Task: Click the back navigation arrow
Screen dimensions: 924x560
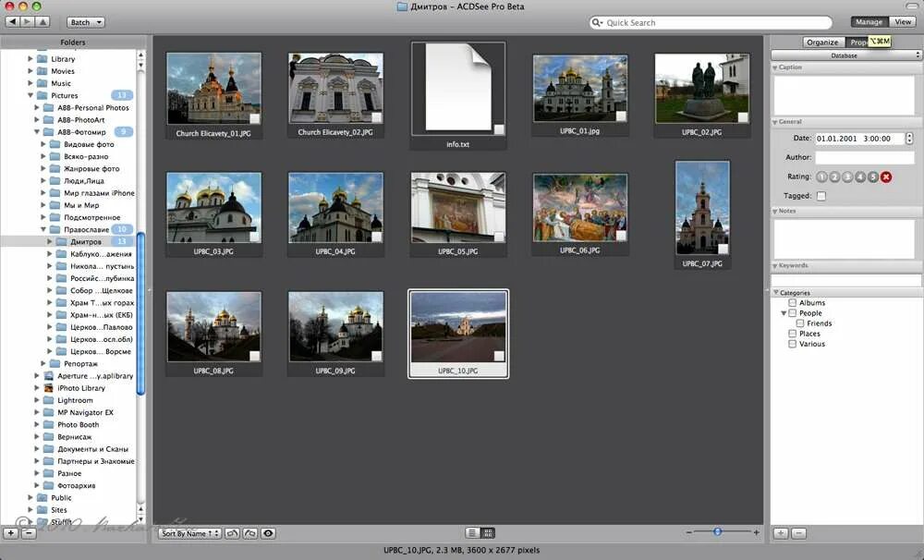Action: click(12, 21)
